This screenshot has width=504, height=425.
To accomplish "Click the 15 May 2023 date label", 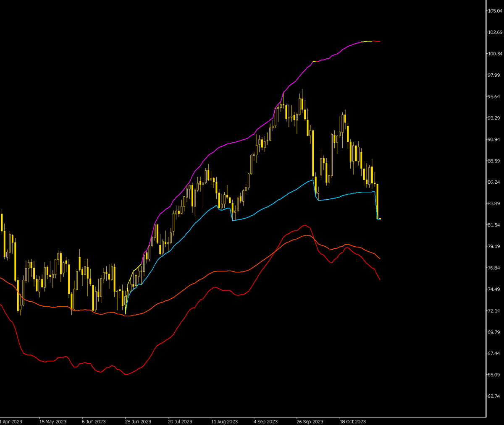I will pyautogui.click(x=52, y=422).
